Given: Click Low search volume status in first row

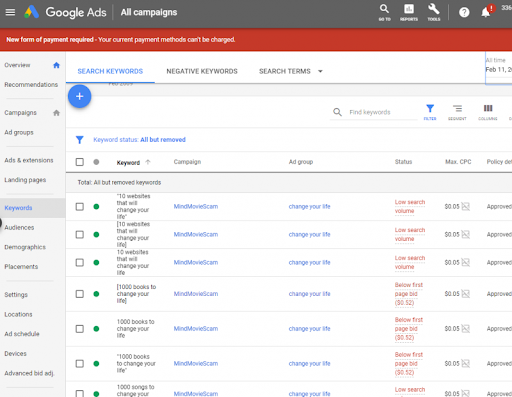Looking at the screenshot, I should click(410, 207).
